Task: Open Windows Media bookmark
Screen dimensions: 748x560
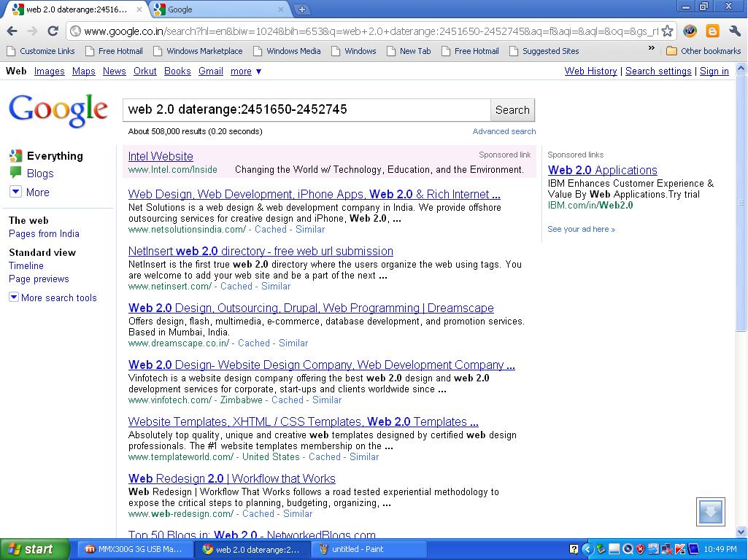Action: [288, 51]
